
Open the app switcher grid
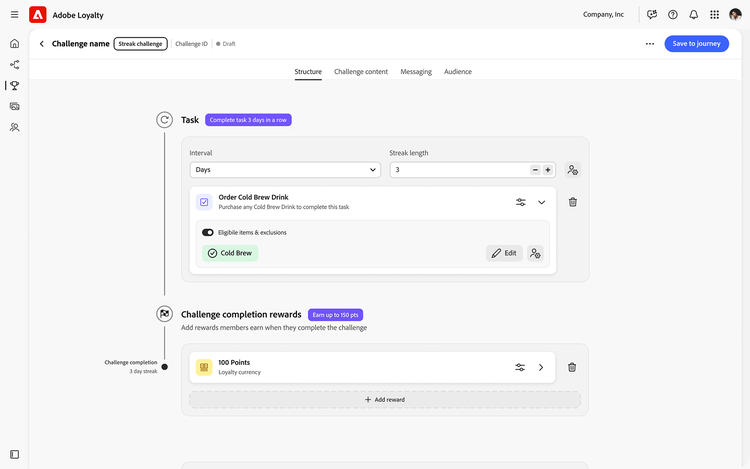(714, 15)
